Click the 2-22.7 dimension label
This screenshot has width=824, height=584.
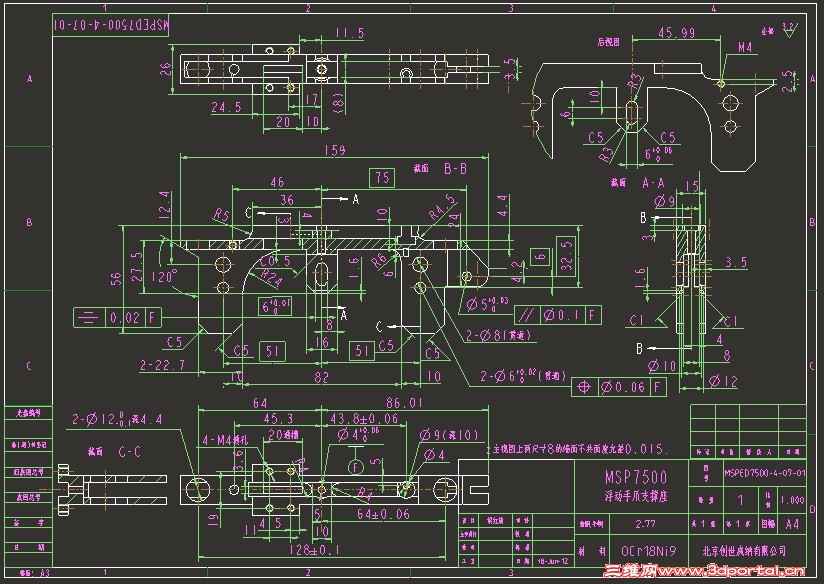(x=162, y=365)
